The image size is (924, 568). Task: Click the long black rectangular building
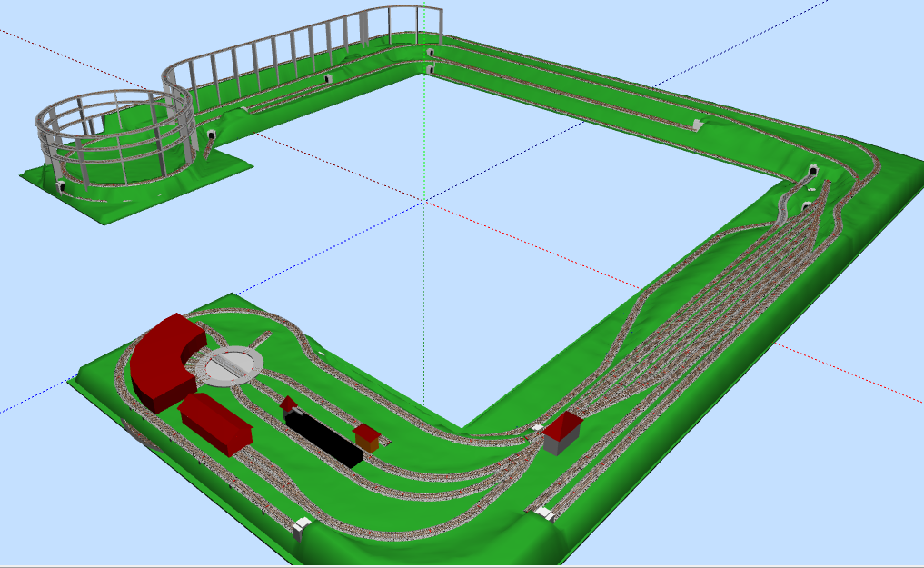click(323, 438)
